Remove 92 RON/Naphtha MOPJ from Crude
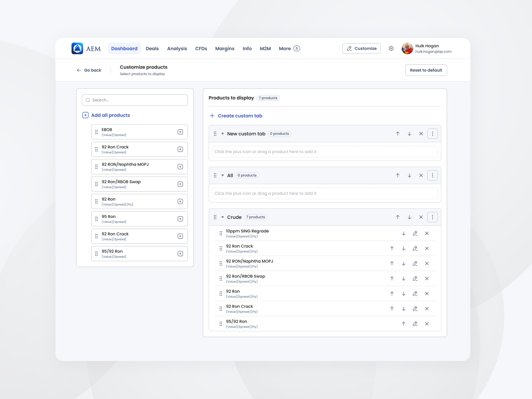532x399 pixels. click(427, 263)
